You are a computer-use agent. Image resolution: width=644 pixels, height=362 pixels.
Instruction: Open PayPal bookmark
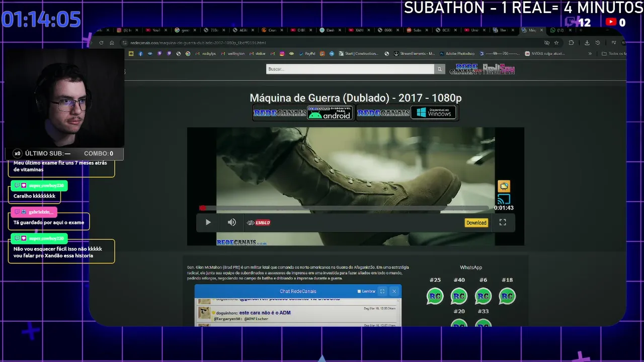pyautogui.click(x=307, y=53)
